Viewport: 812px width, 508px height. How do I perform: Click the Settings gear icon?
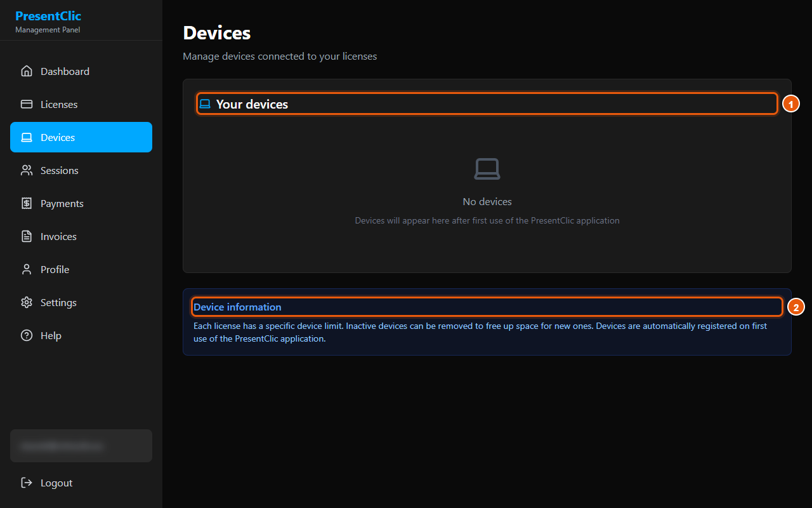point(27,302)
